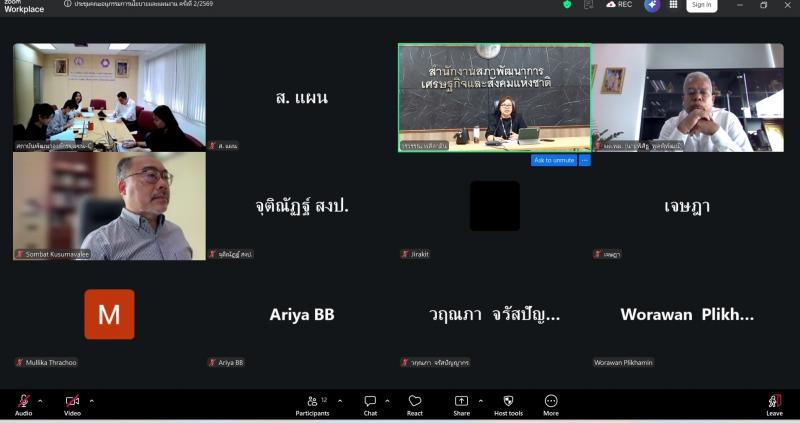Open the Chat panel
Image resolution: width=800 pixels, height=423 pixels.
pos(370,405)
